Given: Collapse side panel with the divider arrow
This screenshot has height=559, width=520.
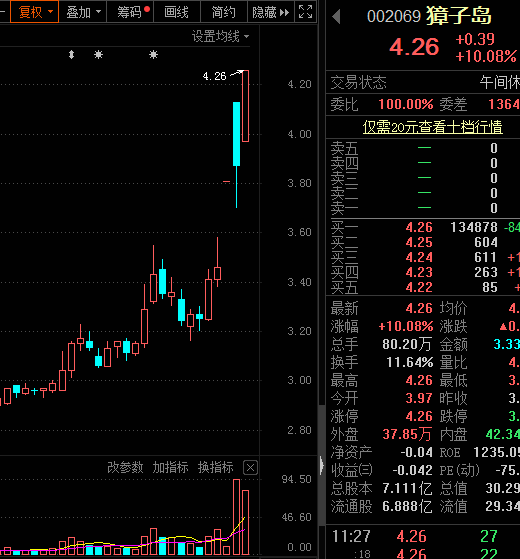Looking at the screenshot, I should 321,465.
